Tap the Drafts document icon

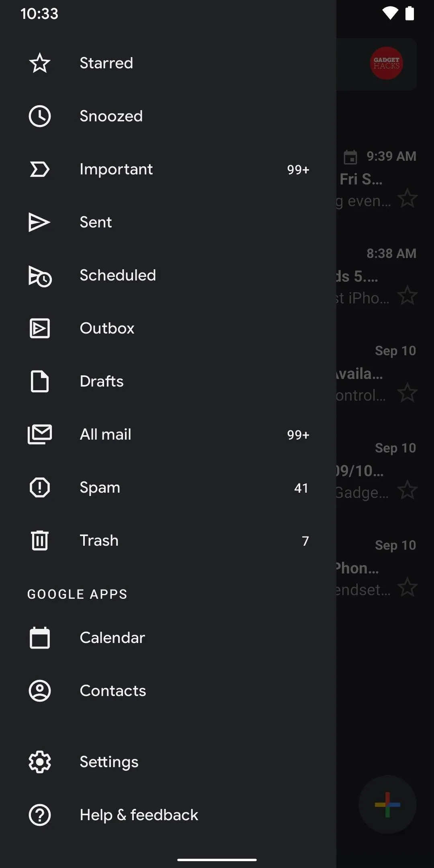[40, 381]
